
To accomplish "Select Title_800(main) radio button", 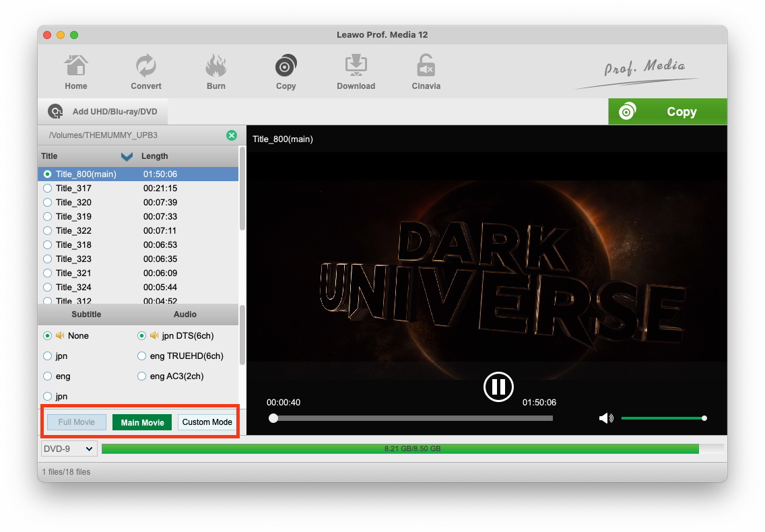I will click(x=47, y=174).
